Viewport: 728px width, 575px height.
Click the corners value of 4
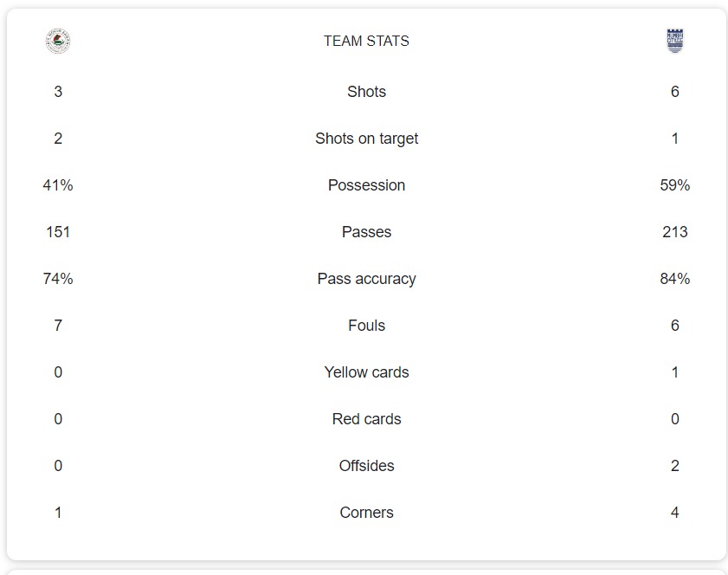pyautogui.click(x=674, y=513)
